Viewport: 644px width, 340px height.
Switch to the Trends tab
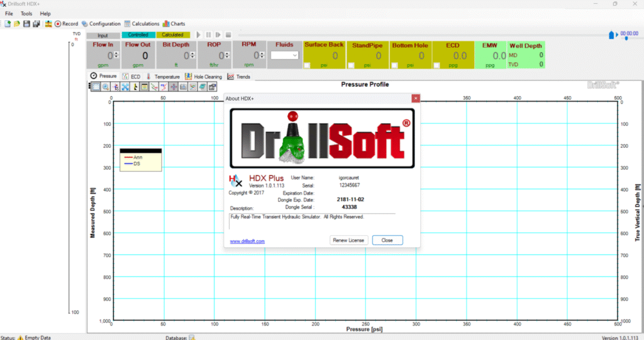(x=239, y=77)
